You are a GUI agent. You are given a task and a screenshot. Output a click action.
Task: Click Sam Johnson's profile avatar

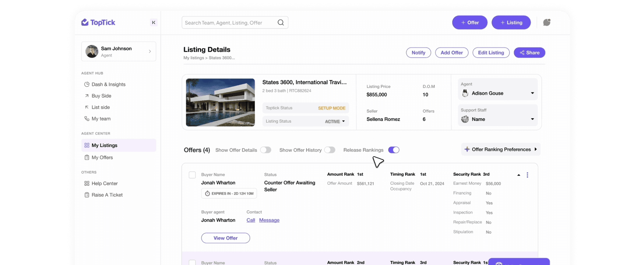click(x=92, y=51)
